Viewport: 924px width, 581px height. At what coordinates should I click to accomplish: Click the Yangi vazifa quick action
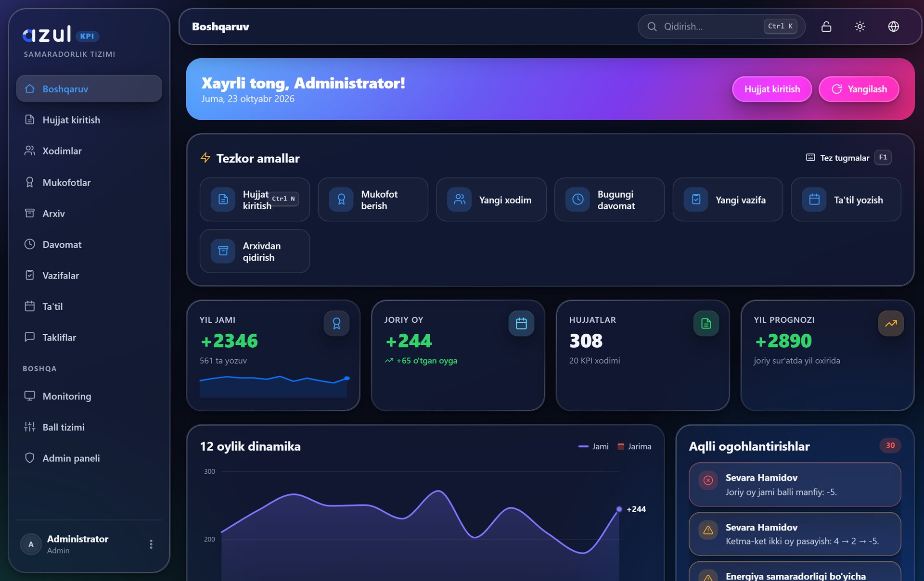(728, 200)
